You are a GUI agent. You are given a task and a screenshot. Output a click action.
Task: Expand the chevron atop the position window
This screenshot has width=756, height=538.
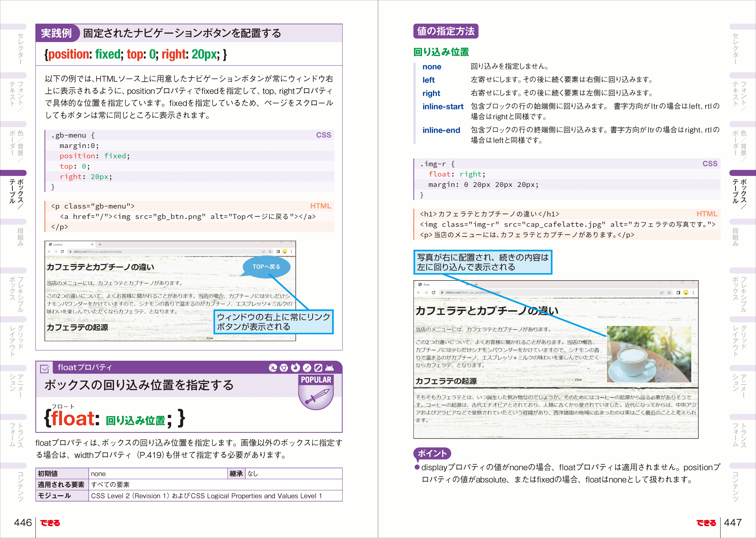pos(262,243)
